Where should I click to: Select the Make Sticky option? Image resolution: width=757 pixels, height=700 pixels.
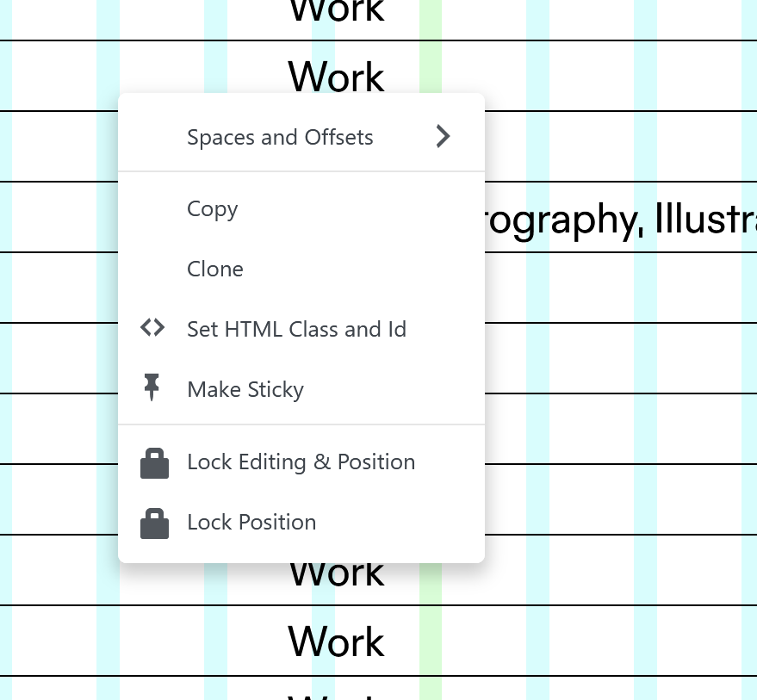(245, 390)
